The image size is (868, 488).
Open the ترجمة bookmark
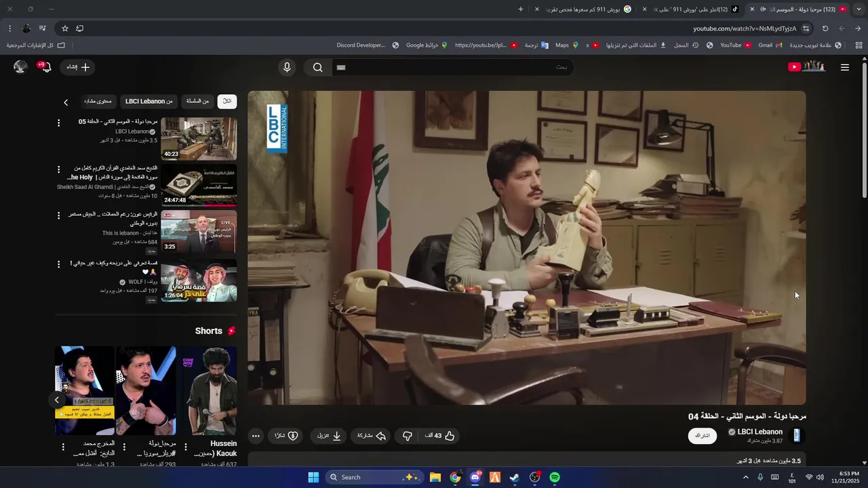[x=536, y=45]
